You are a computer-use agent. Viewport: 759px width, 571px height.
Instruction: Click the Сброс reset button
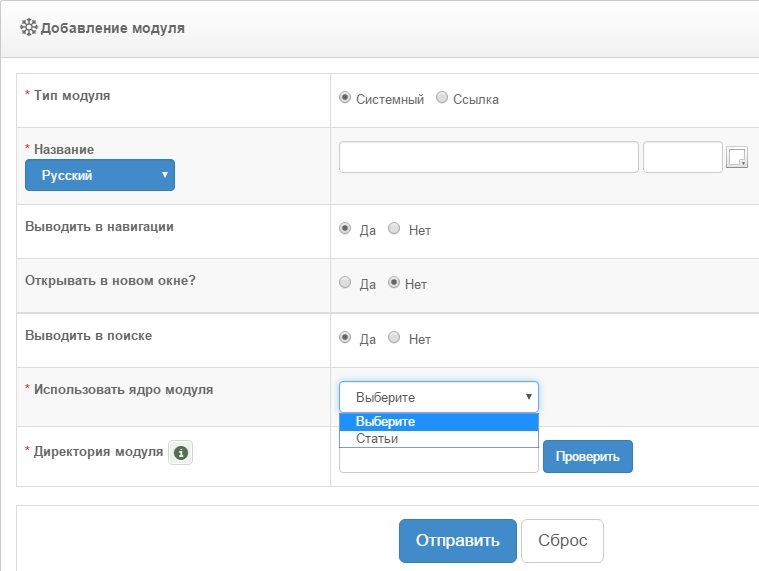point(562,541)
